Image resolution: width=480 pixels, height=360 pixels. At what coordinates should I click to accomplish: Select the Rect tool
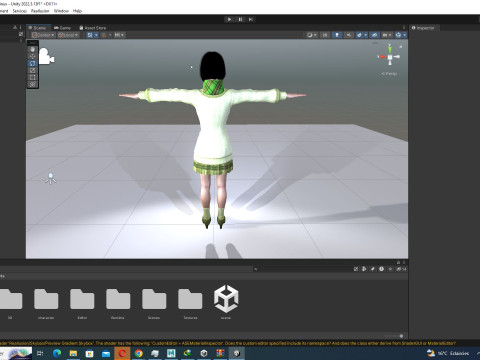(33, 77)
